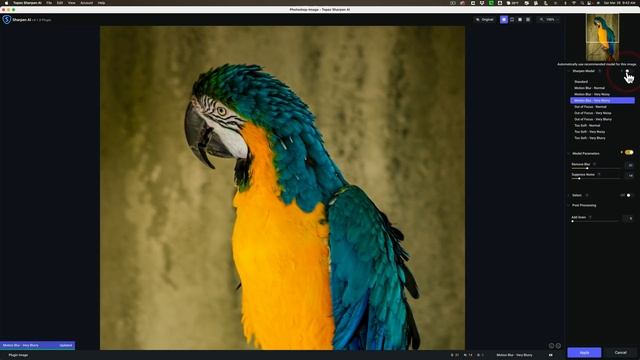Click the Apply button
Screen dimensions: 640x360
pos(584,353)
